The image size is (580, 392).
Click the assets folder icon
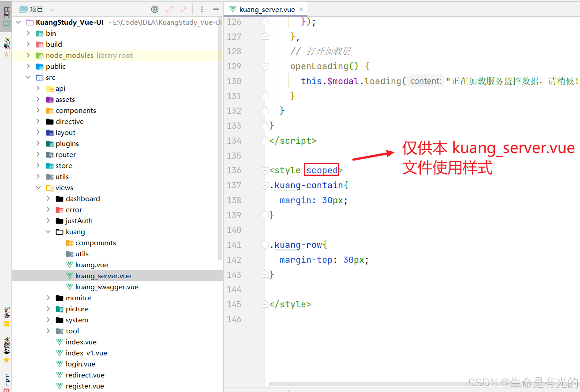coord(50,100)
